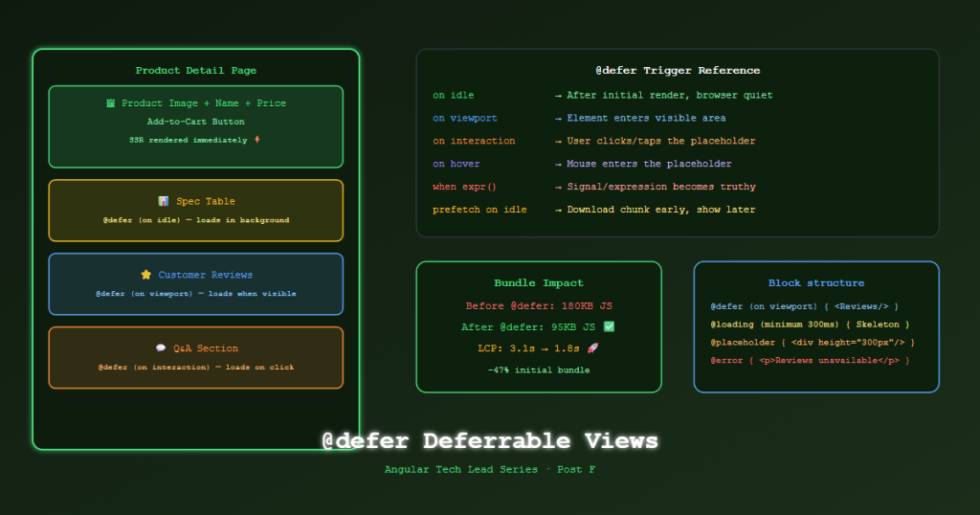Click the "Q&A Section" title
Image resolution: width=980 pixels, height=515 pixels.
[206, 348]
